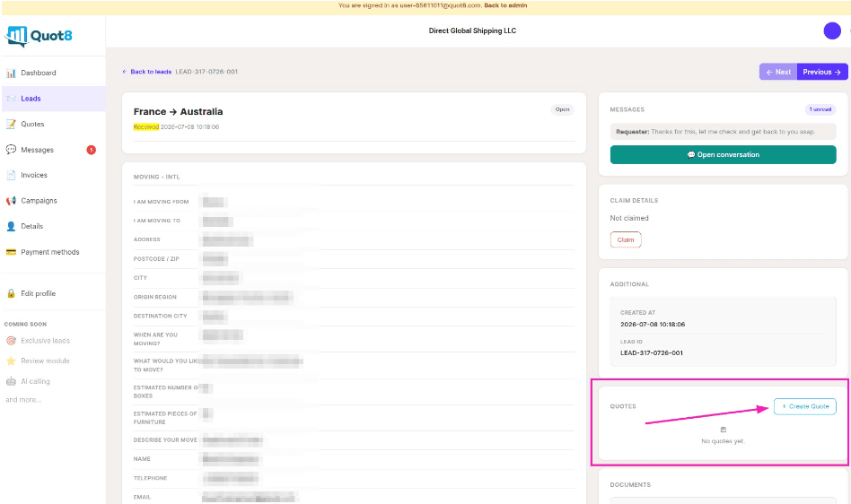
Task: Click the highlighted Received label
Action: tap(146, 126)
